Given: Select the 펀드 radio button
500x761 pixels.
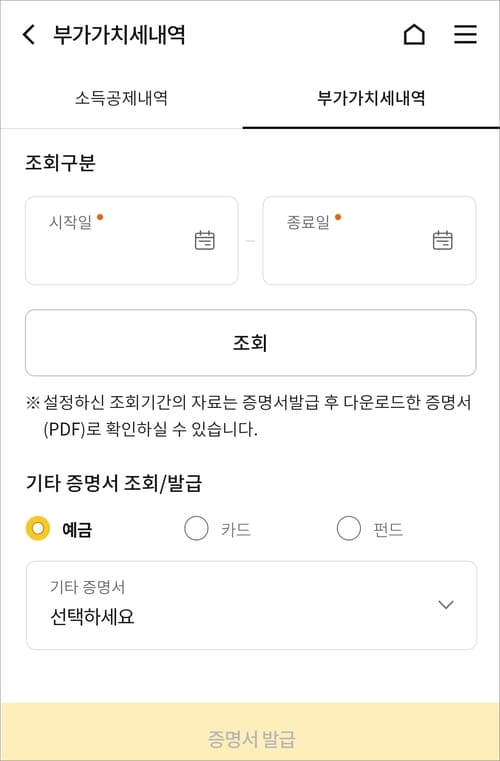Looking at the screenshot, I should click(x=349, y=529).
